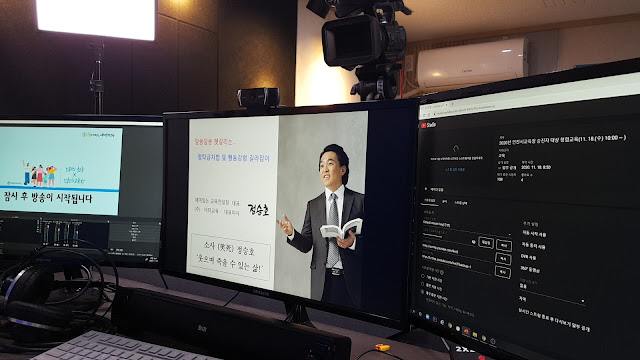Click the 360° 동영상 setting label
Screen dimensions: 640x360
[530, 270]
